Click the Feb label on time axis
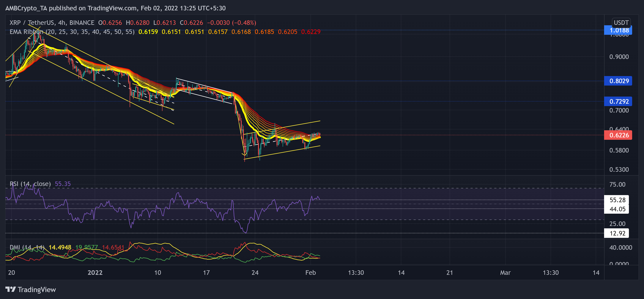This screenshot has width=644, height=299. pos(310,272)
